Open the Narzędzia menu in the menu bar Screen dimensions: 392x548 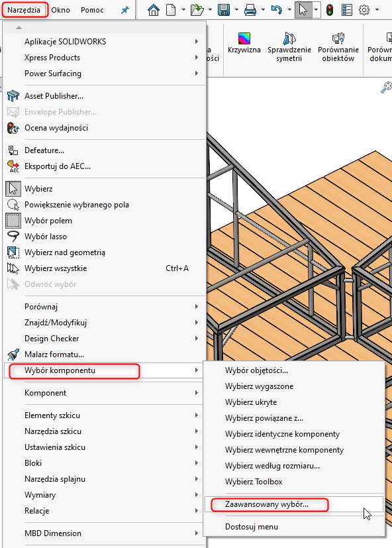pos(24,10)
